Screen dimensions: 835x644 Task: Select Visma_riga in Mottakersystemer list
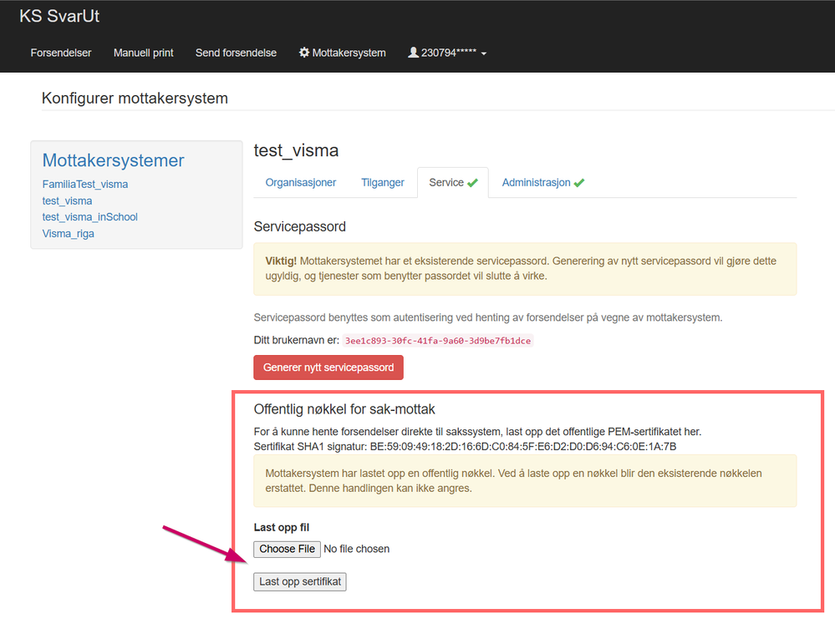tap(69, 233)
